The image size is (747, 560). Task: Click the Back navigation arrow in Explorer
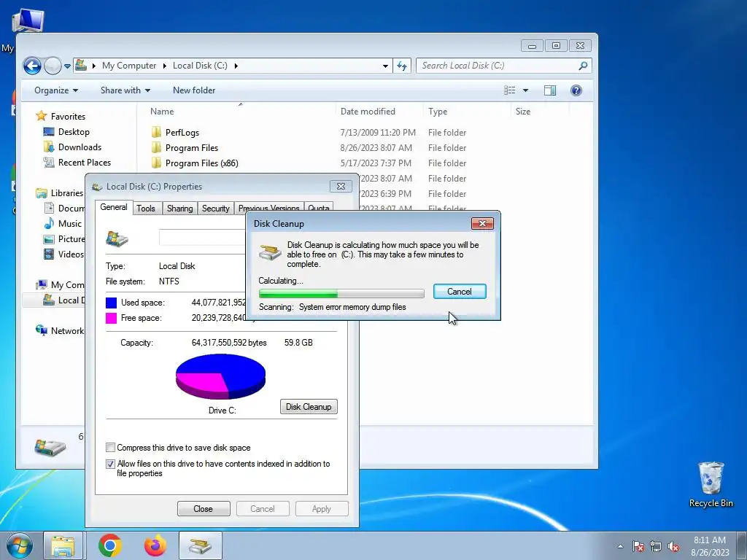pyautogui.click(x=32, y=66)
